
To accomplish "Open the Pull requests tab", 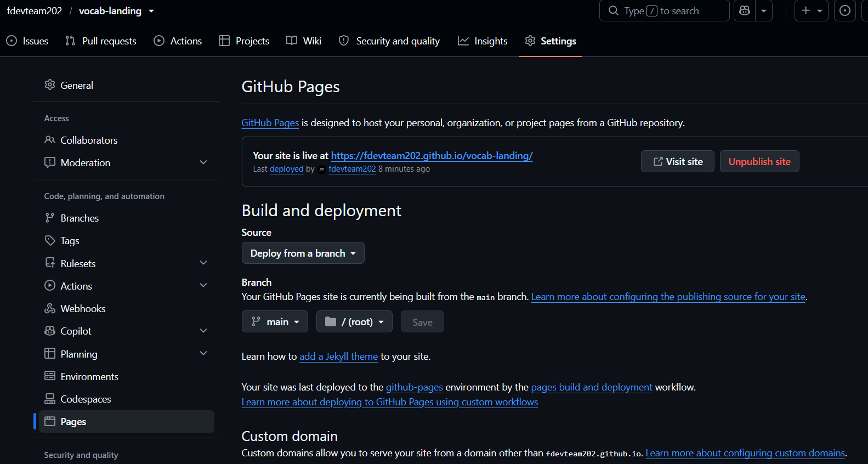I will 101,41.
